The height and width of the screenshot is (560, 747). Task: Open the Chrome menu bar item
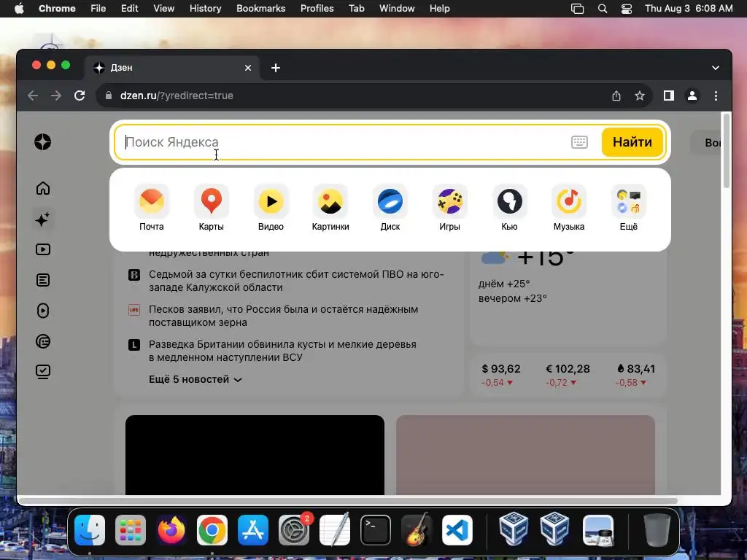[x=57, y=9]
